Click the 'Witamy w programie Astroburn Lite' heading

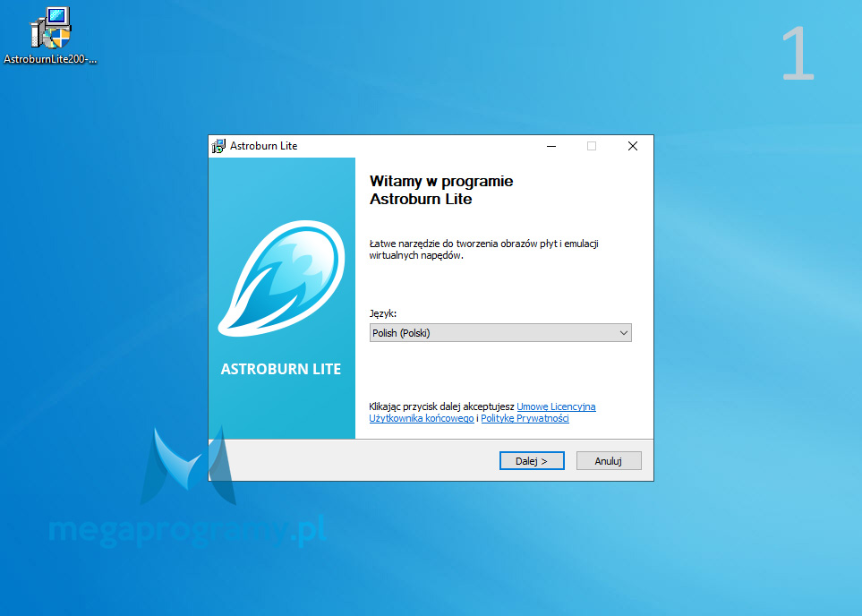click(x=441, y=190)
